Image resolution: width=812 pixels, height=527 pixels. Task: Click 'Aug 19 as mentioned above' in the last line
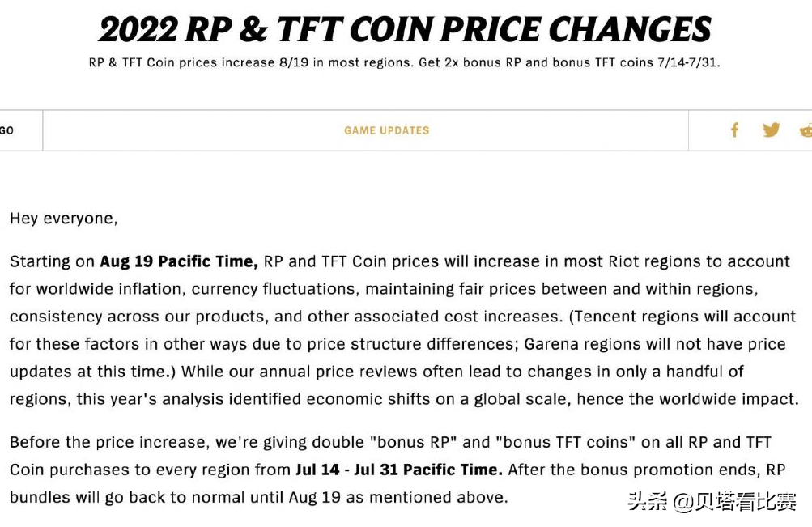[398, 497]
